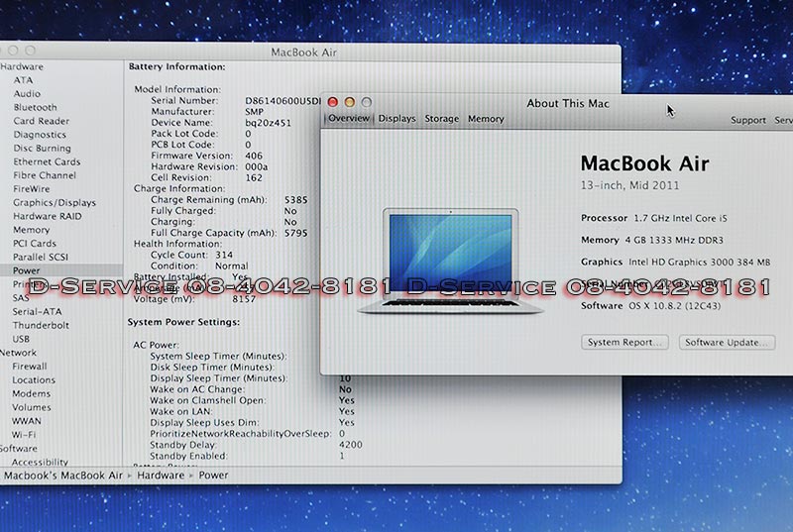793x532 pixels.
Task: Select Diagnostics in the sidebar
Action: point(40,135)
